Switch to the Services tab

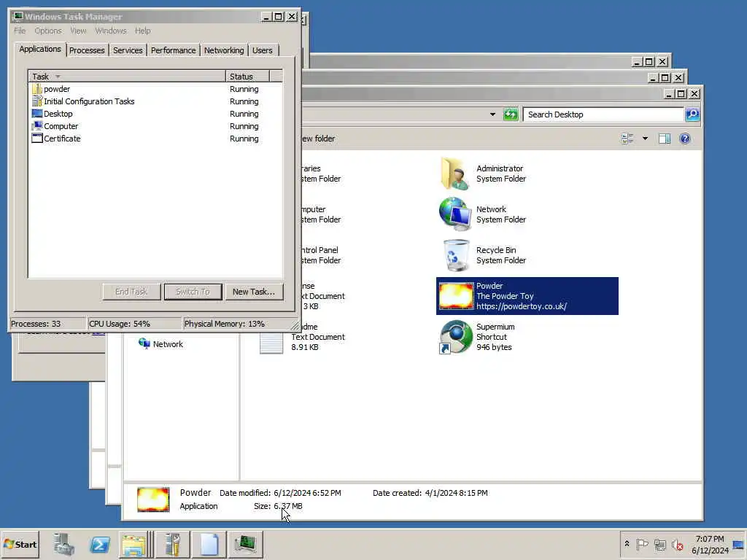pyautogui.click(x=128, y=50)
